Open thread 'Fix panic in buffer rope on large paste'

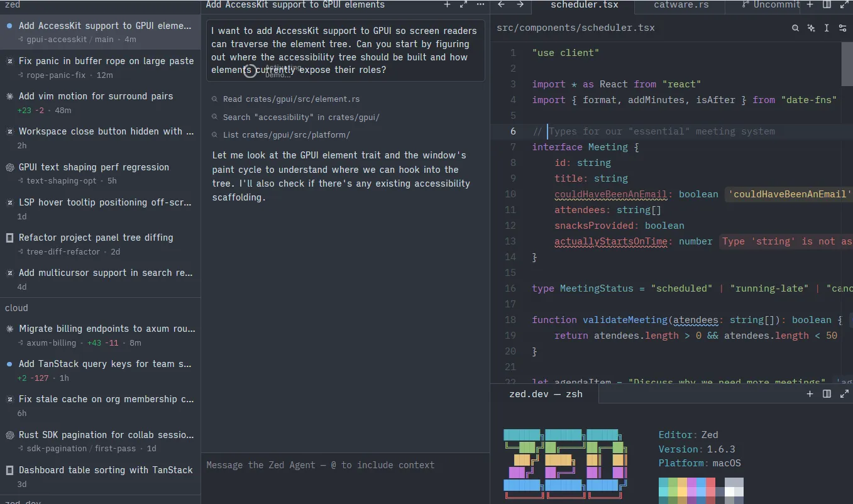tap(101, 67)
